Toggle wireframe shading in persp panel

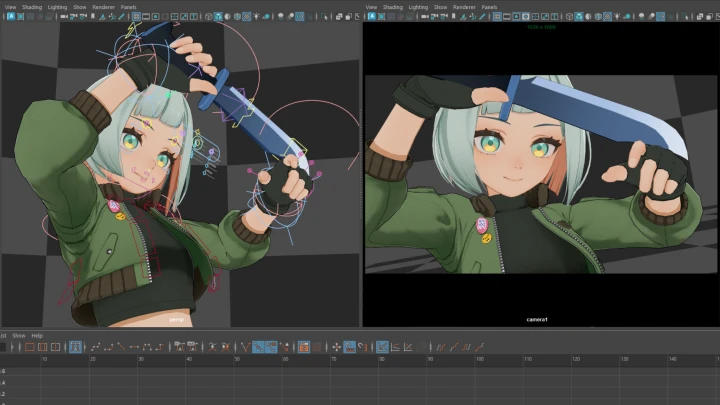pos(209,17)
